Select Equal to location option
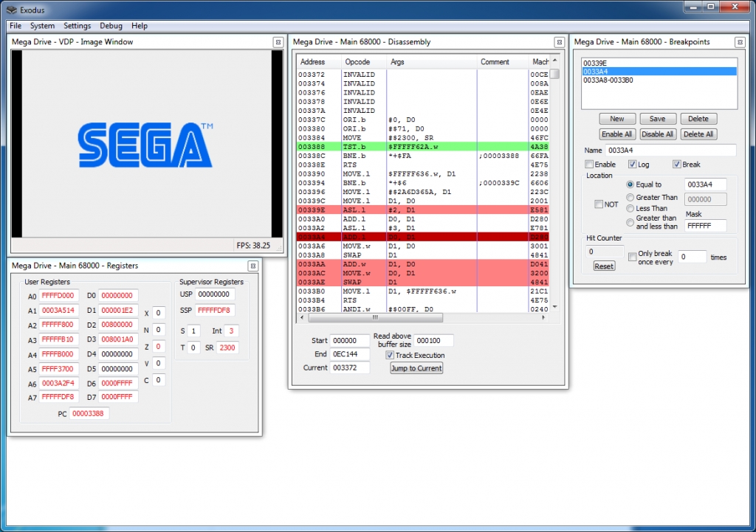The image size is (756, 532). 630,184
